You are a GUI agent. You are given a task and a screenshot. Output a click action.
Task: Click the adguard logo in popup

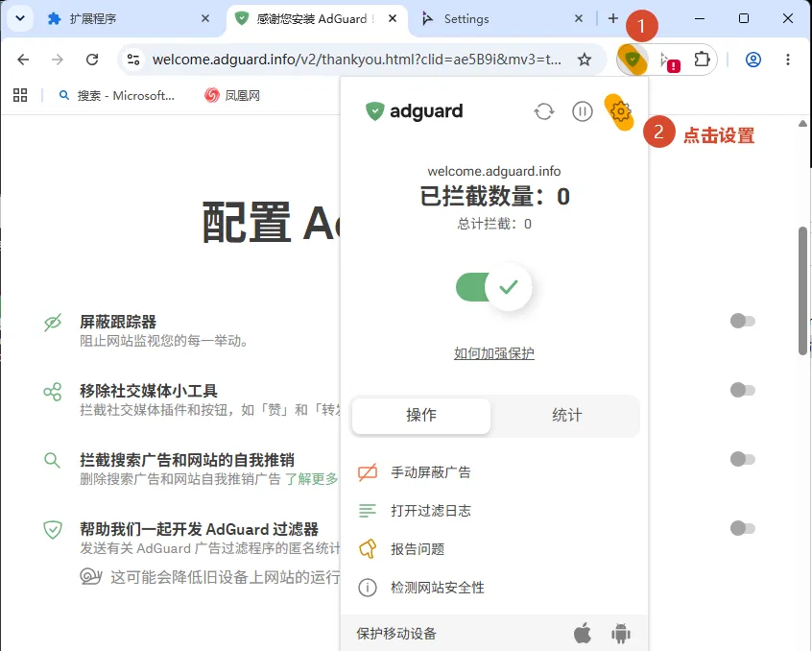pyautogui.click(x=414, y=111)
